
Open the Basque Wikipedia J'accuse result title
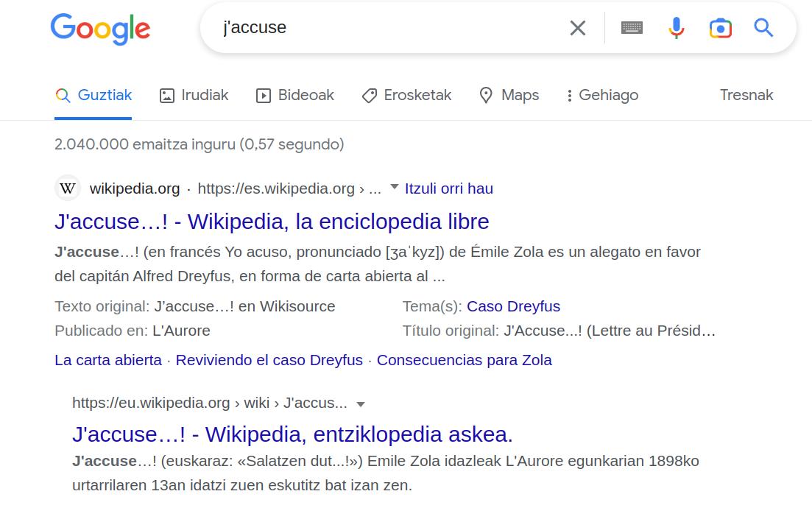click(292, 434)
